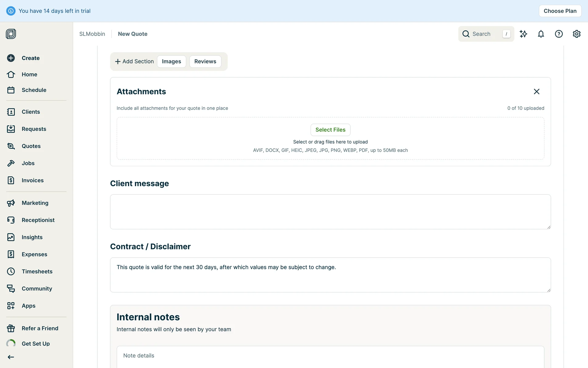588x368 pixels.
Task: Click the Create plus icon in sidebar
Action: [x=11, y=58]
